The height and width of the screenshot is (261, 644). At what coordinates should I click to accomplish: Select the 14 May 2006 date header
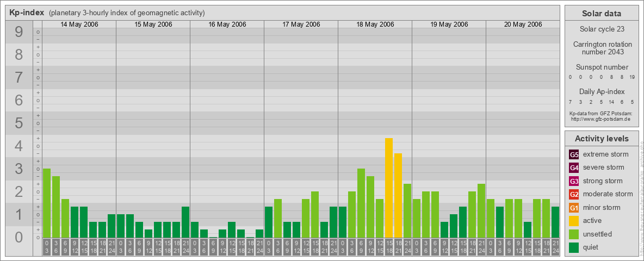79,24
